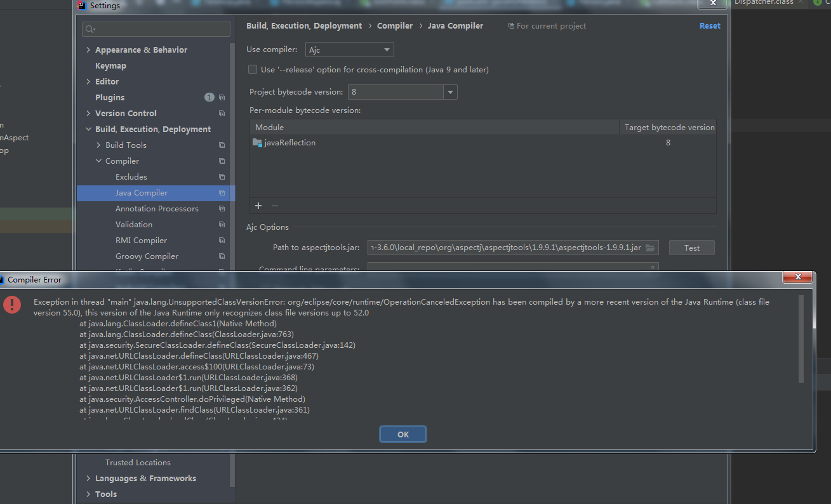Open the Use compiler dropdown showing Ajc
This screenshot has width=831, height=504.
coord(349,50)
